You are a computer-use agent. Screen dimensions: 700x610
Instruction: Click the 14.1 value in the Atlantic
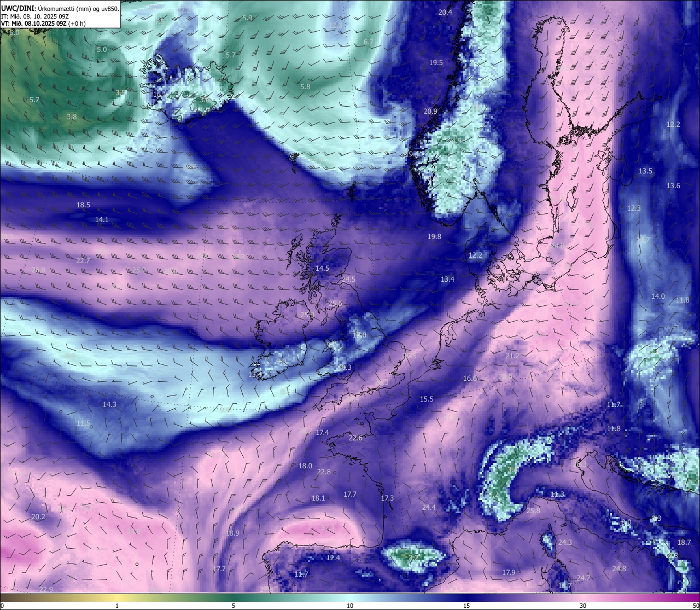102,219
